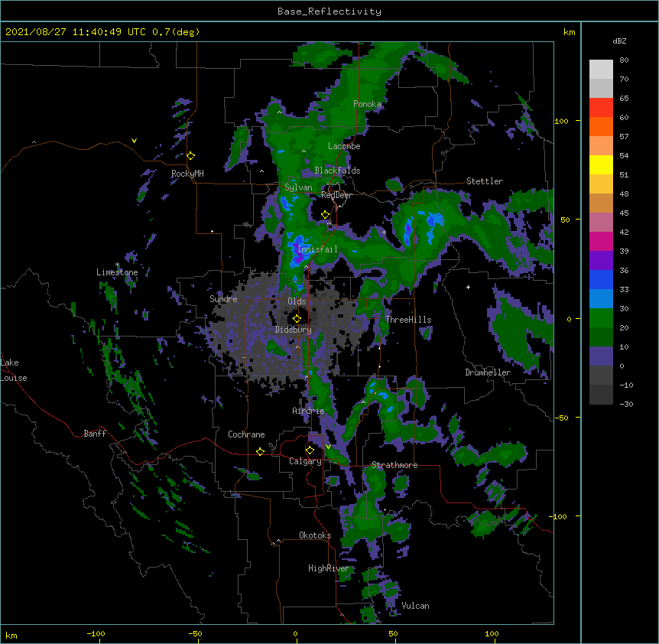Click the Didsbury label

coord(294,330)
